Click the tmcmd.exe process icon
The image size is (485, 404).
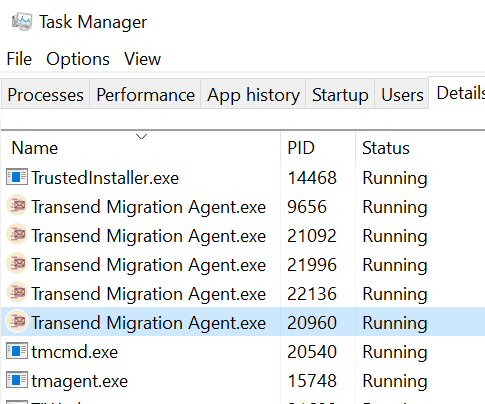click(x=17, y=351)
